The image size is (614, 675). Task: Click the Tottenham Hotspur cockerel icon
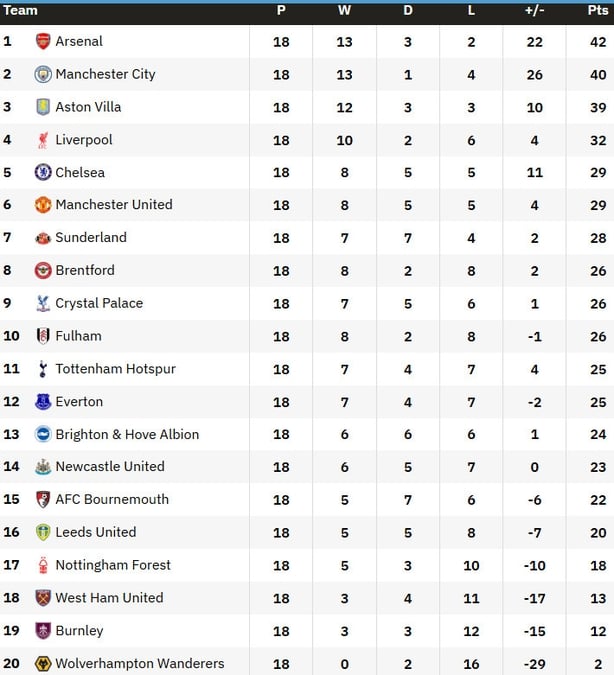click(x=43, y=369)
